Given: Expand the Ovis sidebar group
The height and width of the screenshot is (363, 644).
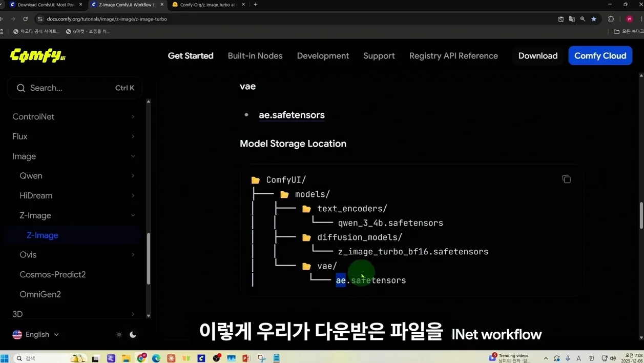Looking at the screenshot, I should [77, 254].
